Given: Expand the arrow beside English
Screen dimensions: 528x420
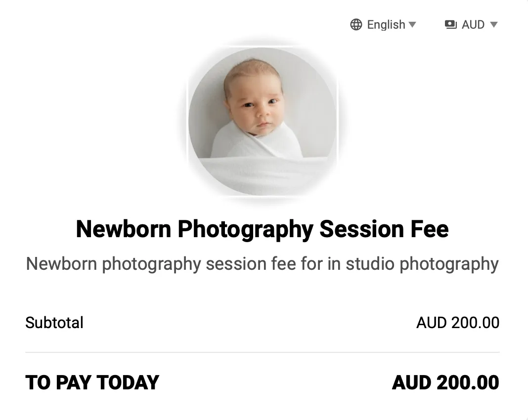Looking at the screenshot, I should [412, 25].
